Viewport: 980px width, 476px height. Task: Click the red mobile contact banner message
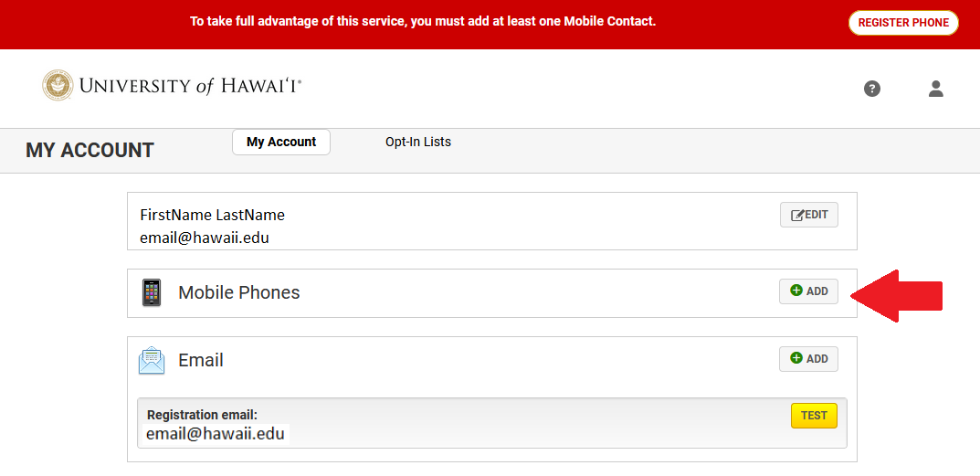(x=423, y=21)
